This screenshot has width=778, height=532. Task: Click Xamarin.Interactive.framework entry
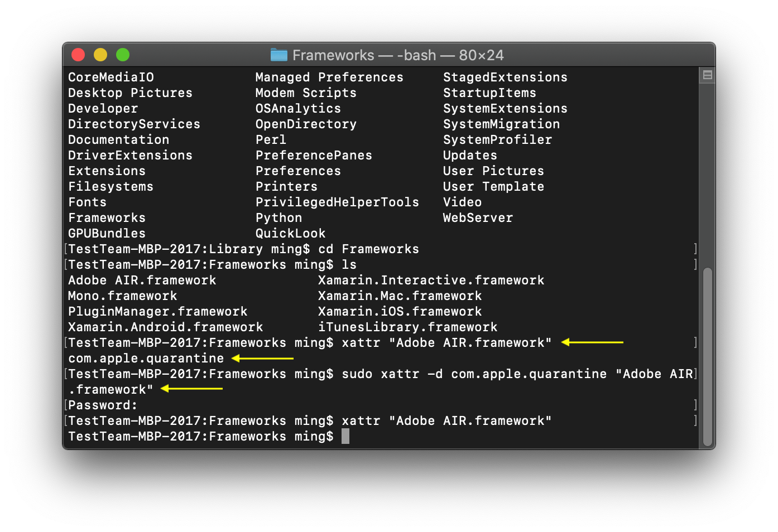(431, 280)
